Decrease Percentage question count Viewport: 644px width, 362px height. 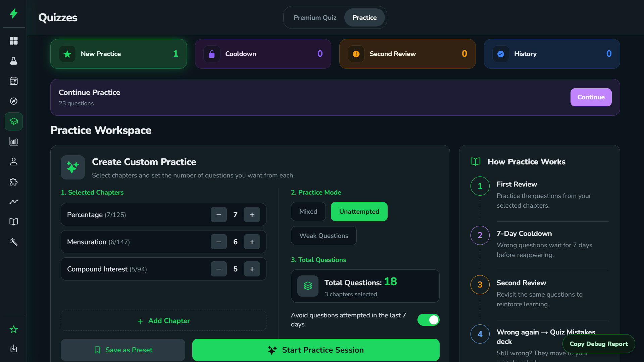(x=219, y=215)
